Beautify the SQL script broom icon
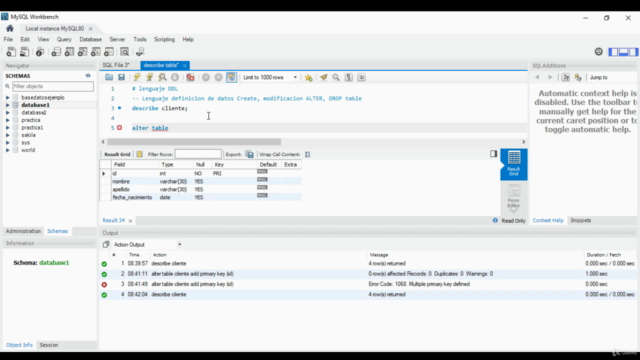640x360 pixels. coord(324,77)
